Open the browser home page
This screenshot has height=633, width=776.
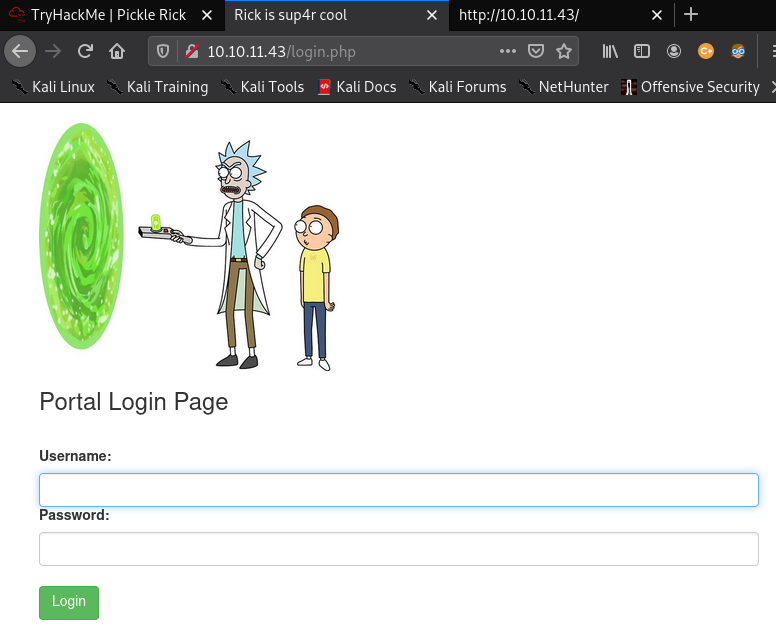(117, 51)
